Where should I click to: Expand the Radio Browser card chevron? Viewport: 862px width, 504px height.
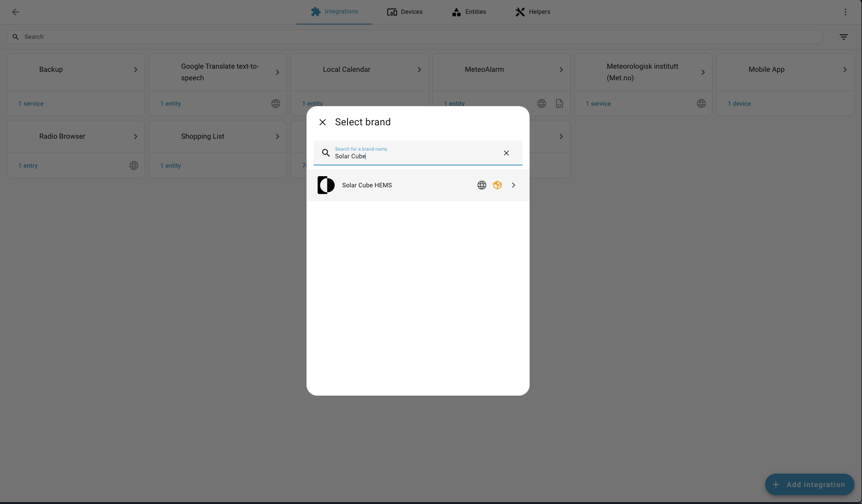[x=136, y=136]
